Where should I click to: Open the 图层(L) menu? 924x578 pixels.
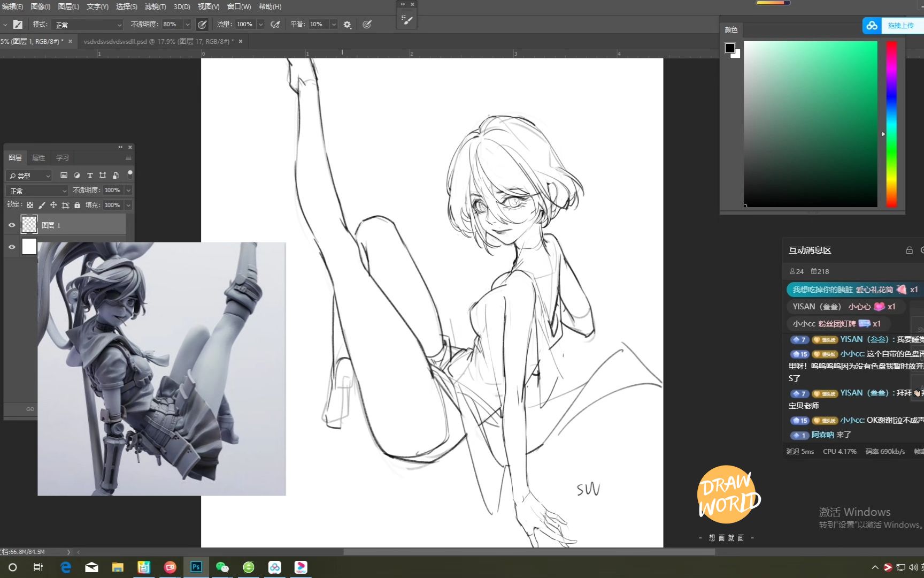tap(68, 6)
